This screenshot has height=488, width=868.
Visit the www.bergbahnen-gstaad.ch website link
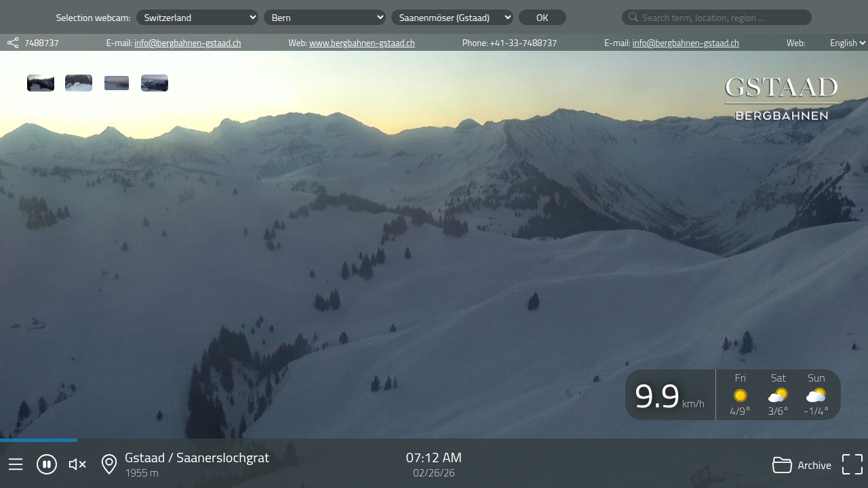361,43
